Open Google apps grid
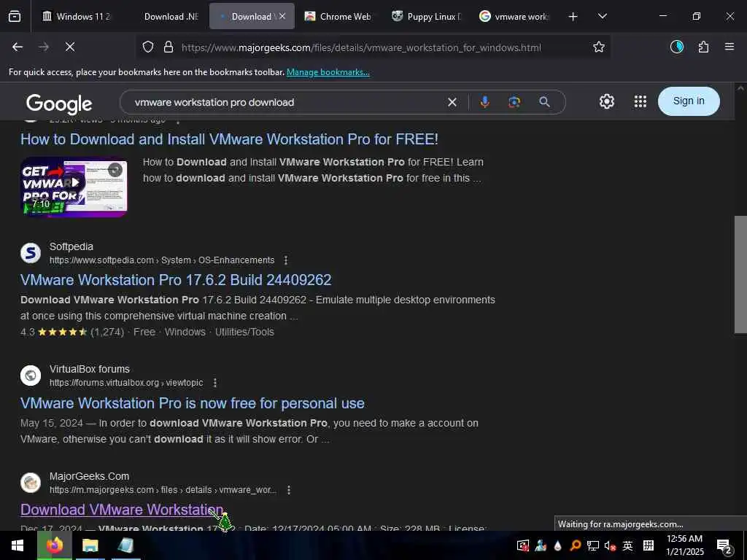747x560 pixels. coord(640,101)
